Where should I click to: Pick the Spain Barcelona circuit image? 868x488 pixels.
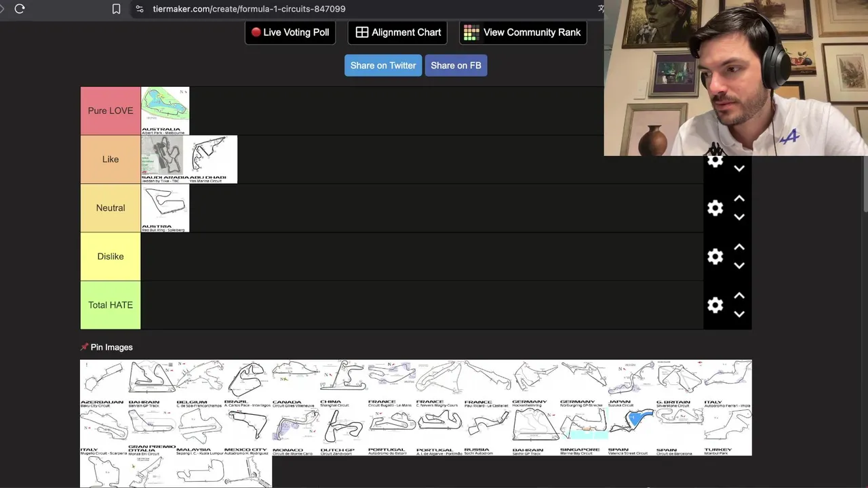tap(679, 432)
